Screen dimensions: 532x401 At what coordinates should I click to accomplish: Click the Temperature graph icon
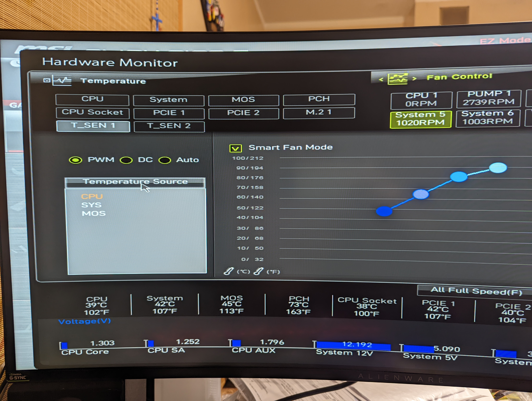coord(62,81)
